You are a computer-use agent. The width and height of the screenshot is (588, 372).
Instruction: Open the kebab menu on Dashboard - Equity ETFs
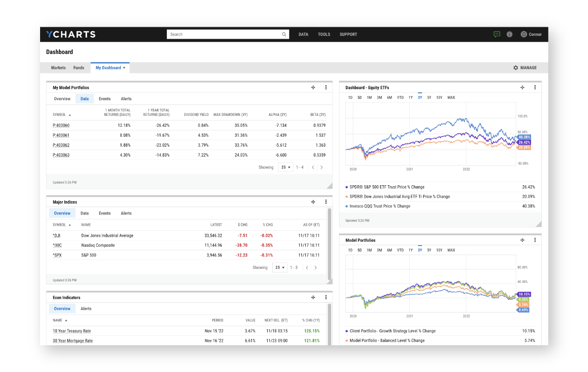pyautogui.click(x=535, y=87)
